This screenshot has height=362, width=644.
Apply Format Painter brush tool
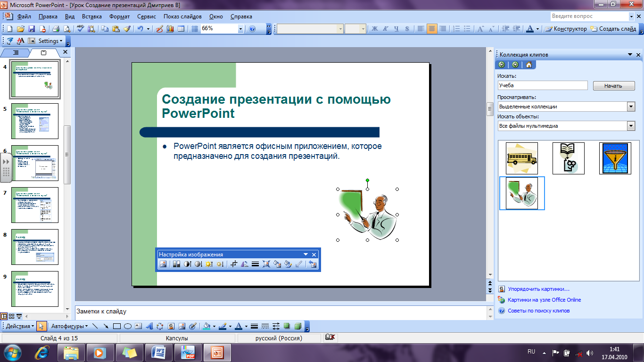[x=127, y=29]
